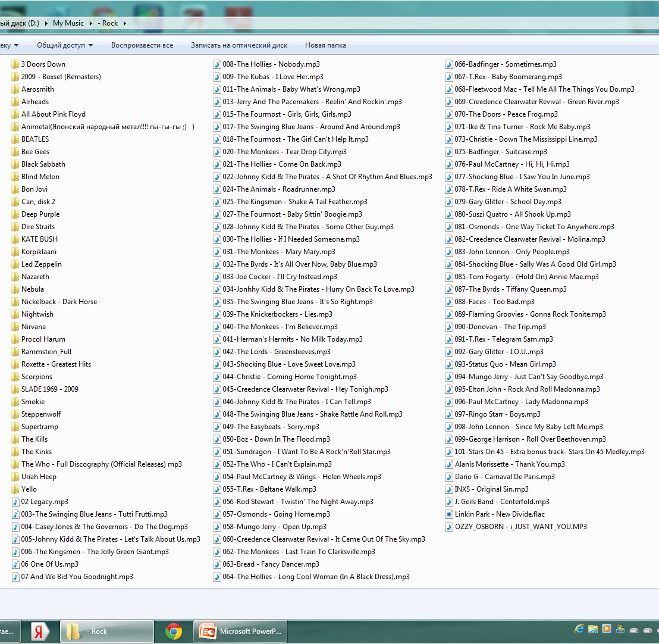Click Internet Explorer icon in system tray area
Viewport: 659px width, 644px height.
pyautogui.click(x=579, y=629)
